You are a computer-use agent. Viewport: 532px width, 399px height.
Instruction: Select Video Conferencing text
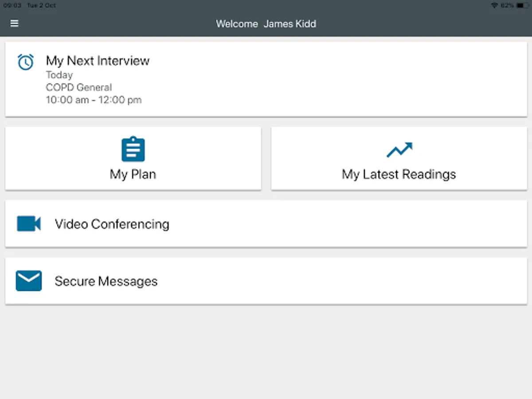[112, 224]
